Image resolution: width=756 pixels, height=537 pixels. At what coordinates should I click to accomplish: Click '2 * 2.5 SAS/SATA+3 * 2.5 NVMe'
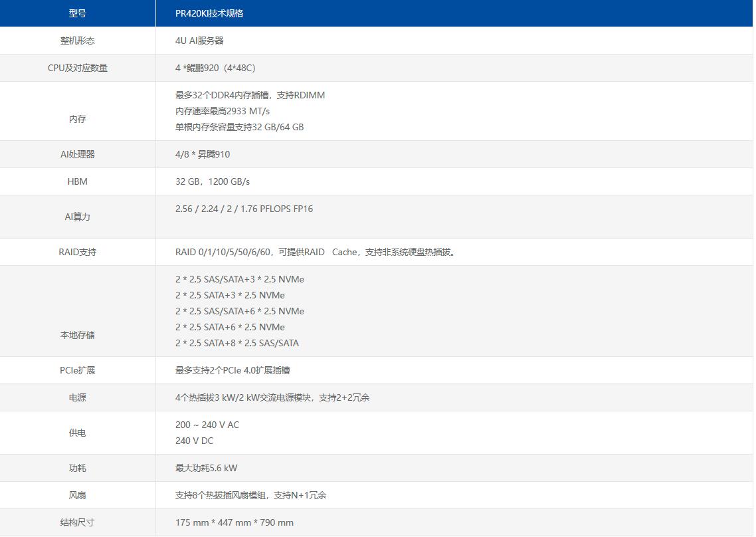pyautogui.click(x=240, y=279)
